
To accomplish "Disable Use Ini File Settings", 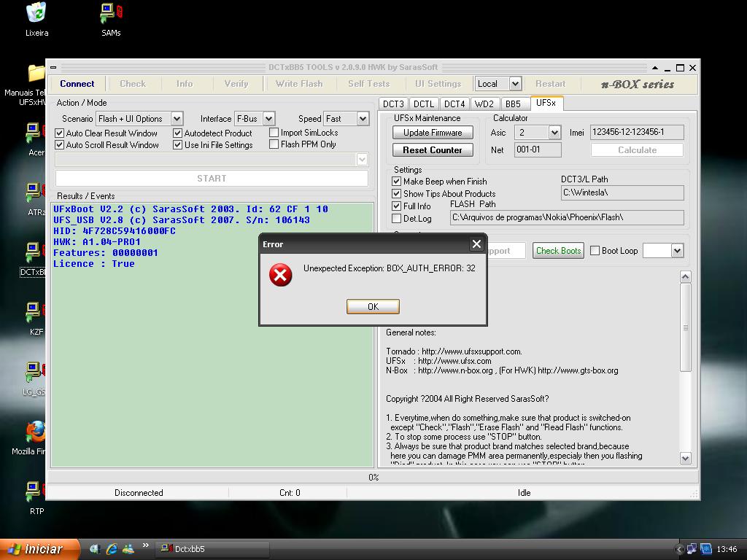I will 178,145.
